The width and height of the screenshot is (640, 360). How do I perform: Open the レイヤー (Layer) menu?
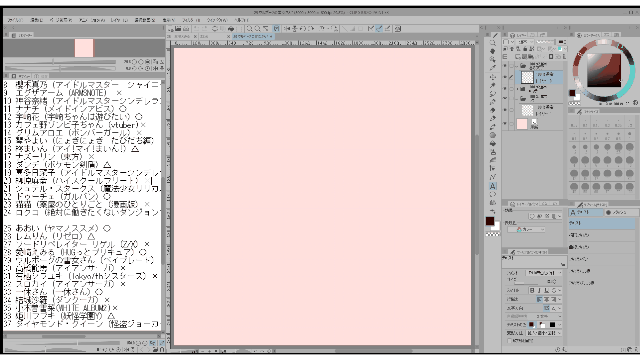click(x=119, y=20)
